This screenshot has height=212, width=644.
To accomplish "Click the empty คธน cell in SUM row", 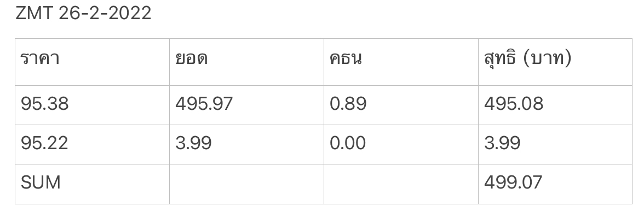I will (401, 184).
